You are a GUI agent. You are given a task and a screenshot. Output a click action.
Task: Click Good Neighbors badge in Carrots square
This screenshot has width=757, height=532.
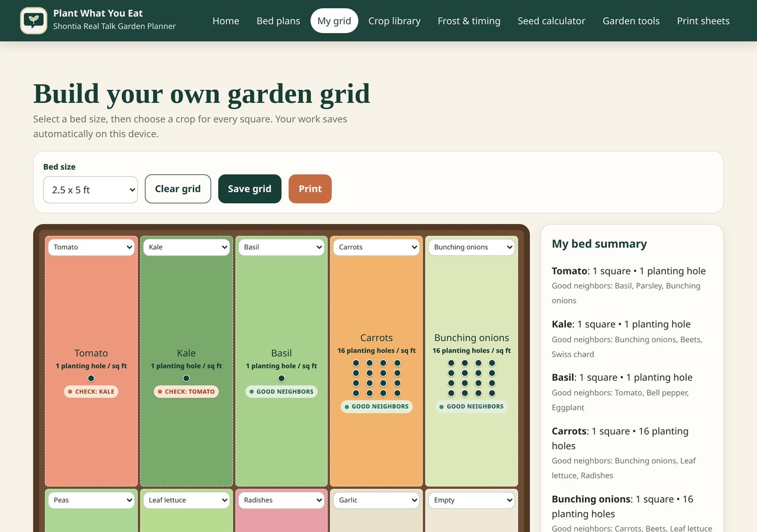pyautogui.click(x=376, y=407)
